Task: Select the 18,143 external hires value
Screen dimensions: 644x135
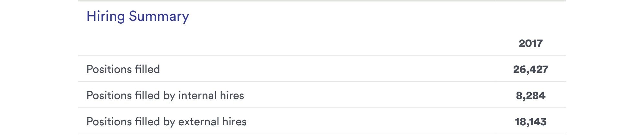Action: (x=530, y=122)
